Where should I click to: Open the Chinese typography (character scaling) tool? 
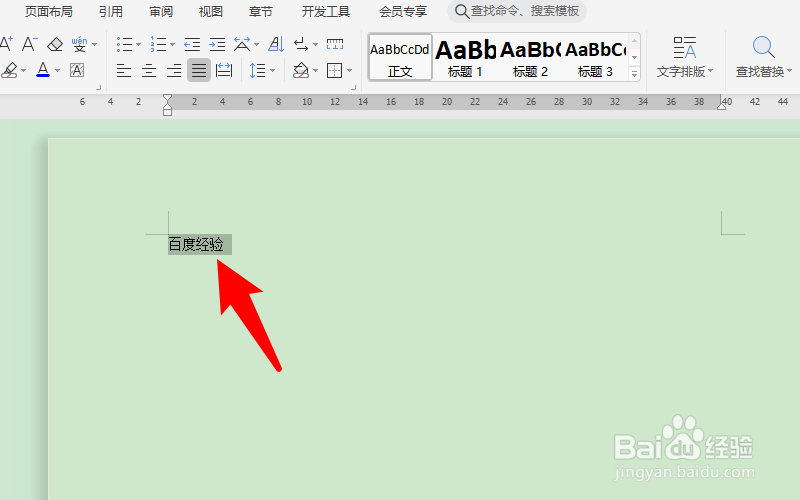tap(242, 44)
